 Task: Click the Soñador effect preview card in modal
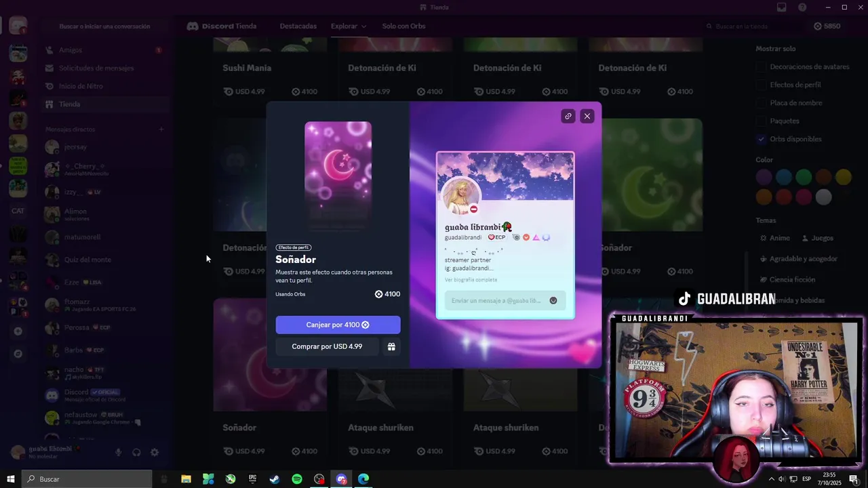[x=338, y=178]
